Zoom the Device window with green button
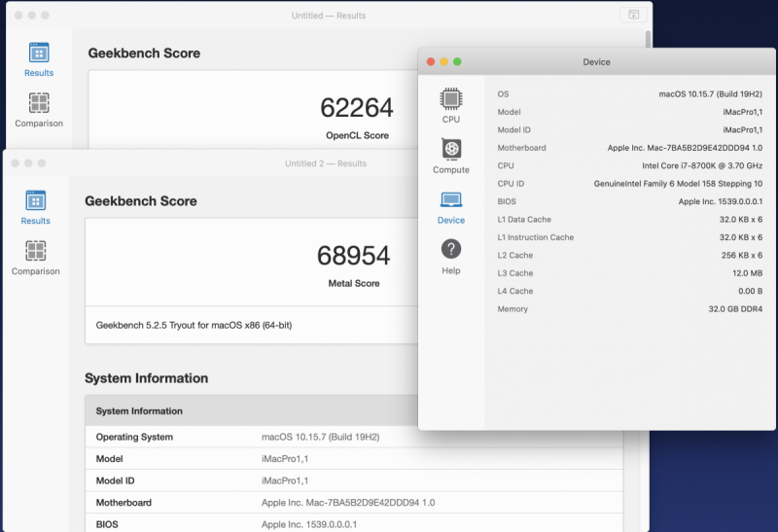 [x=457, y=62]
